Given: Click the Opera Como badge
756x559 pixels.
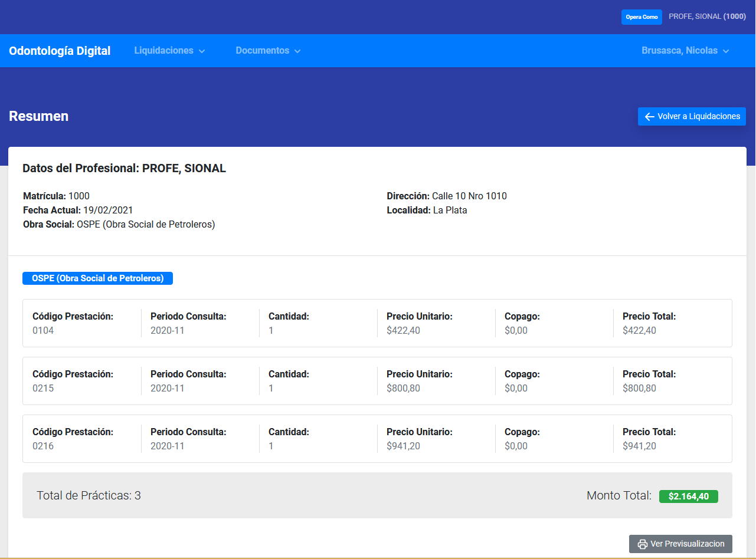Looking at the screenshot, I should click(642, 17).
